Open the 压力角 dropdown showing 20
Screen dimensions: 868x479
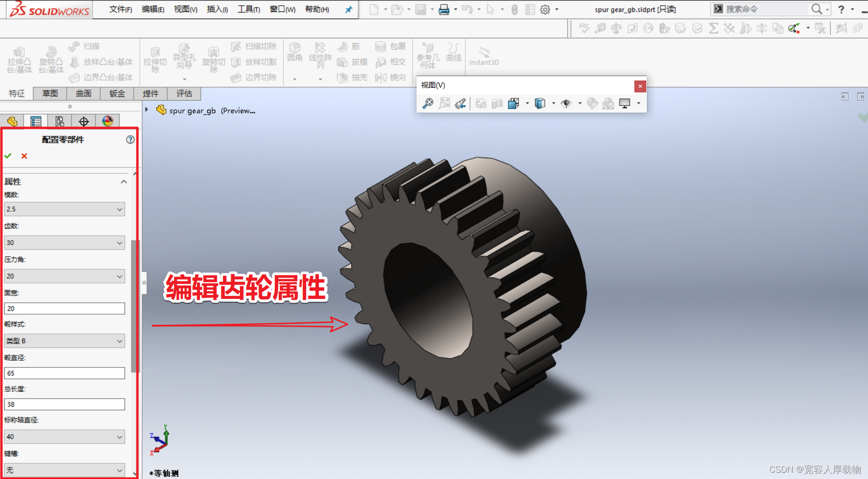[x=65, y=276]
